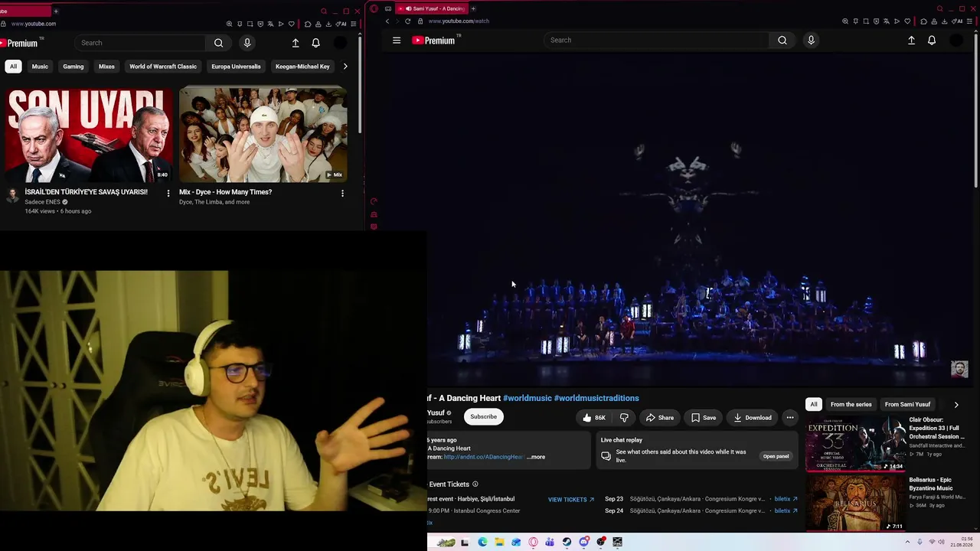The width and height of the screenshot is (980, 551).
Task: Open more actions (three dots) below the video
Action: pyautogui.click(x=789, y=418)
